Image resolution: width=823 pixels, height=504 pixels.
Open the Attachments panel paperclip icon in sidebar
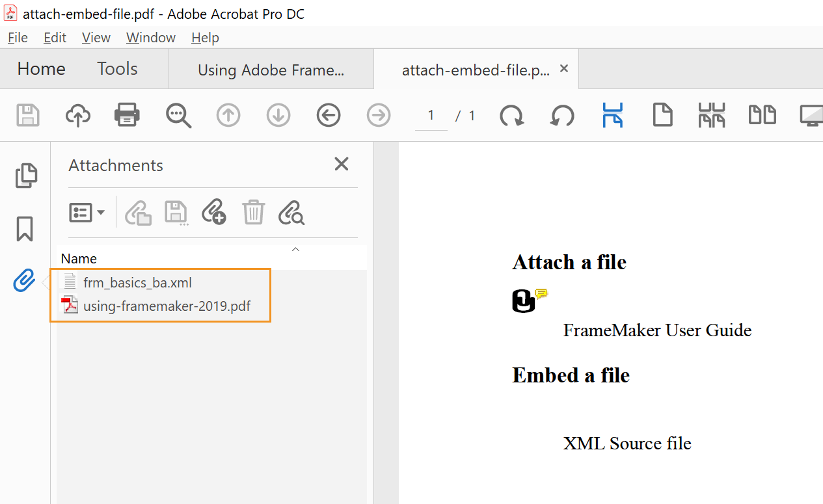tap(24, 280)
